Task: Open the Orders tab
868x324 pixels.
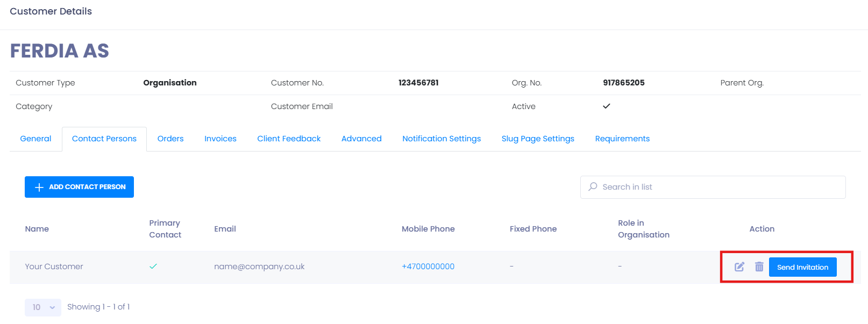Action: (170, 139)
